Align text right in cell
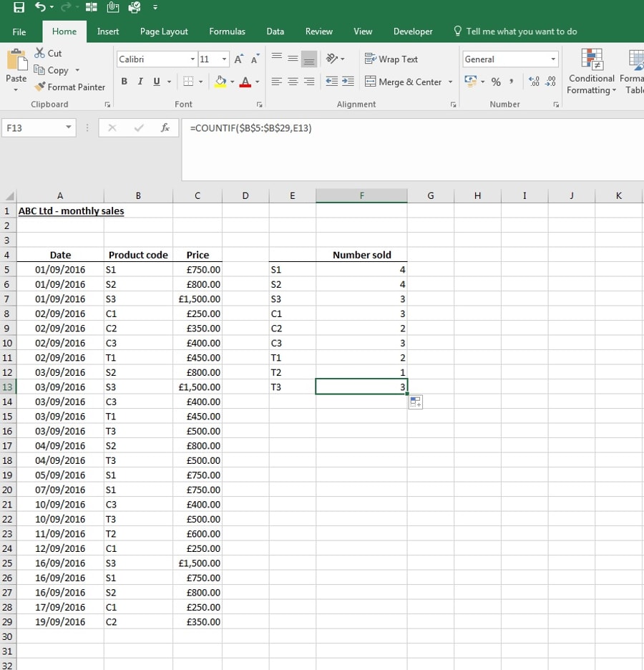This screenshot has height=670, width=644. (x=308, y=82)
